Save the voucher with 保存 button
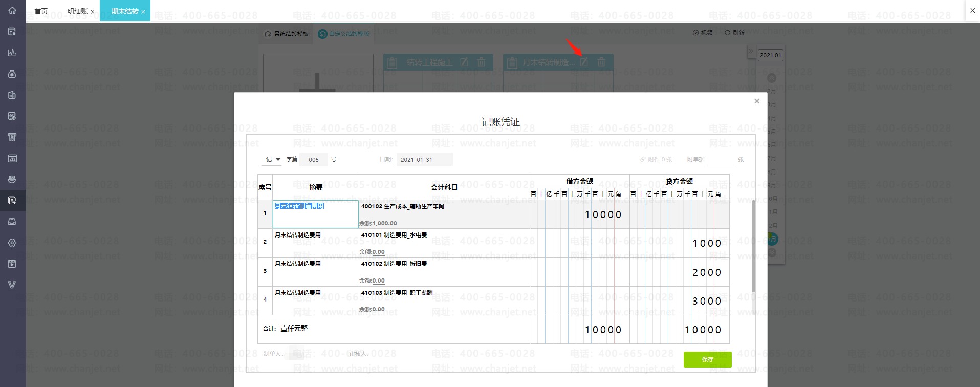980x387 pixels. tap(707, 359)
